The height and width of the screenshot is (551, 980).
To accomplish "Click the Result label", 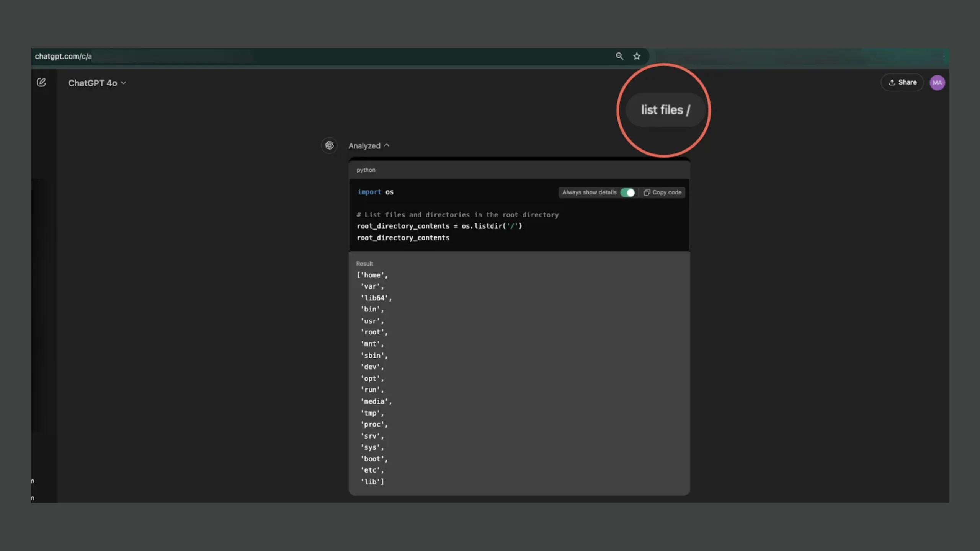I will (364, 264).
